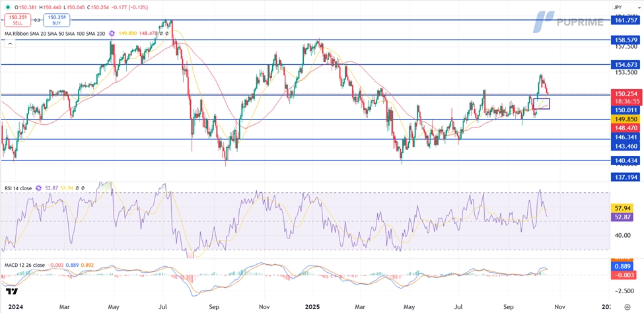Click the SELL 150.25 button
644x313 pixels.
pyautogui.click(x=18, y=20)
